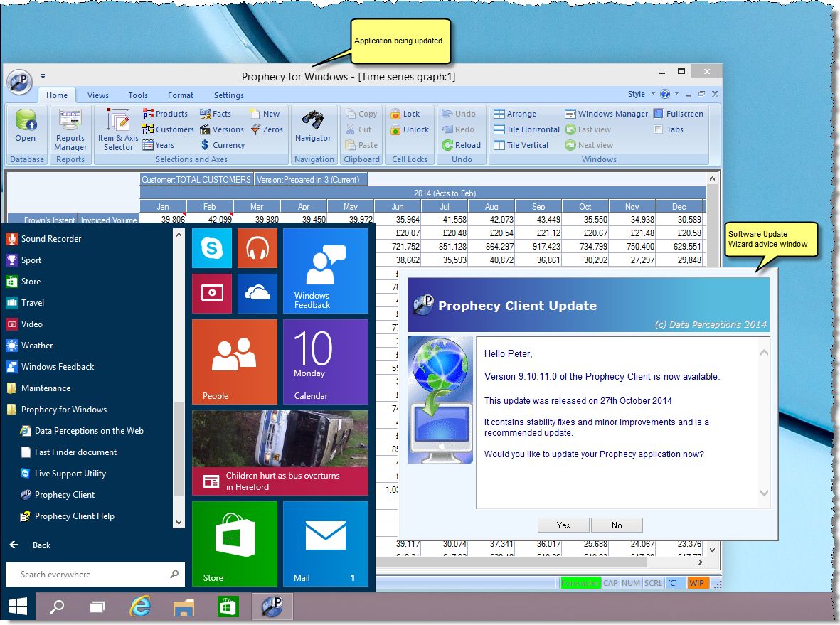Screen dimensions: 840x625
Task: Open the Style dropdown
Action: (x=637, y=93)
